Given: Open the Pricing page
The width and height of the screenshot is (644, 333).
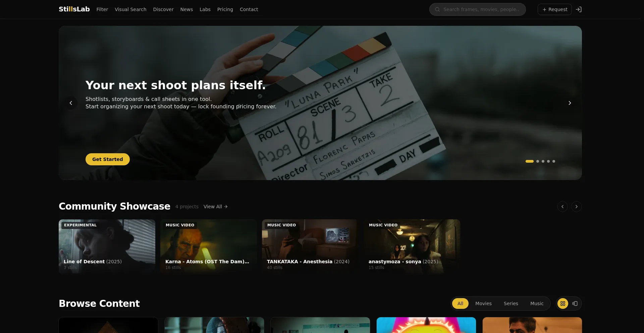Looking at the screenshot, I should [225, 9].
